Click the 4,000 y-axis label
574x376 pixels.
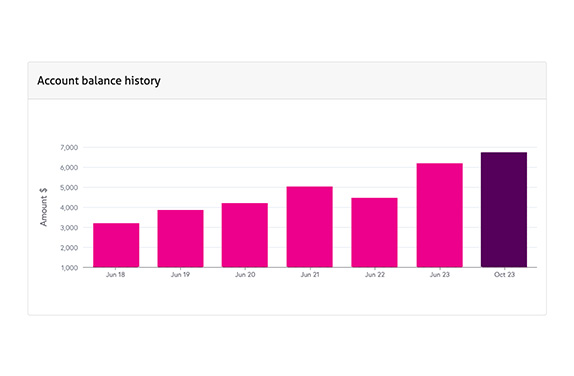[x=69, y=208]
